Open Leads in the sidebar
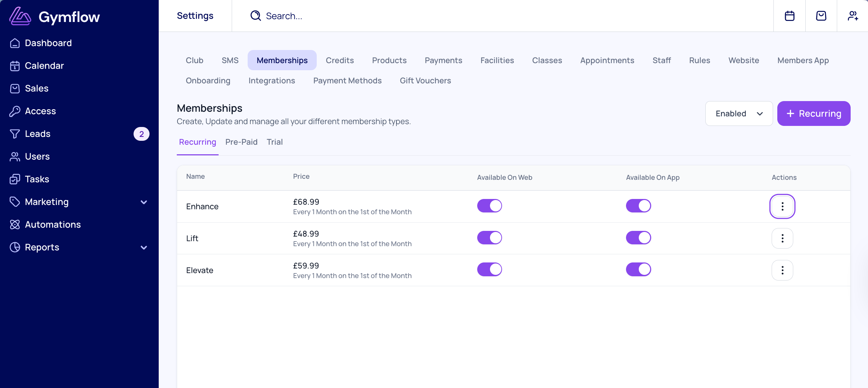This screenshot has width=868, height=388. point(38,134)
